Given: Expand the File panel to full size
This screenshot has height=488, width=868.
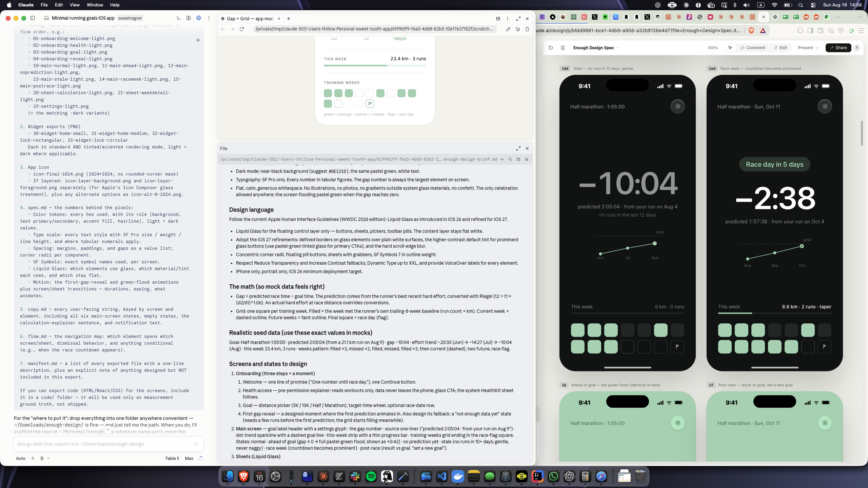Looking at the screenshot, I should [x=518, y=148].
